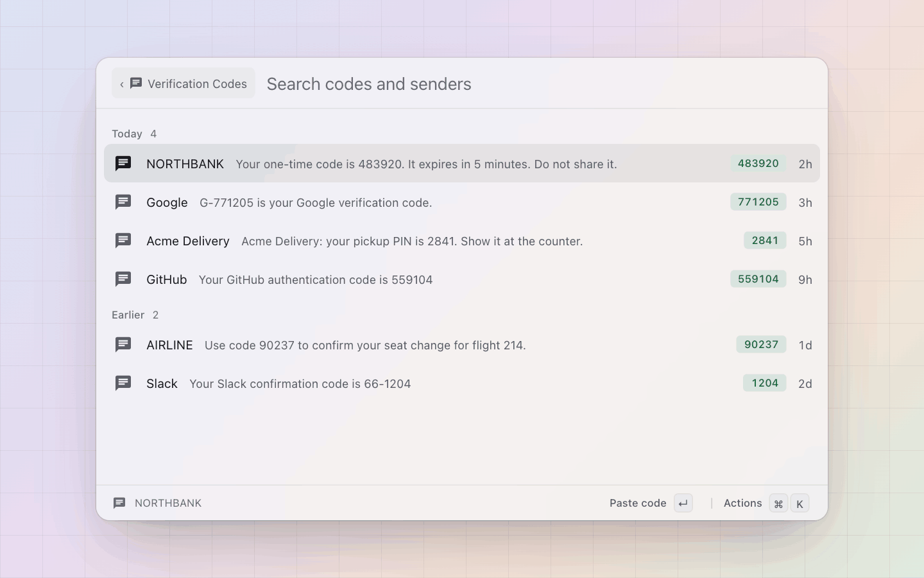Select the Acme Delivery sender name
This screenshot has height=578, width=924.
(188, 241)
